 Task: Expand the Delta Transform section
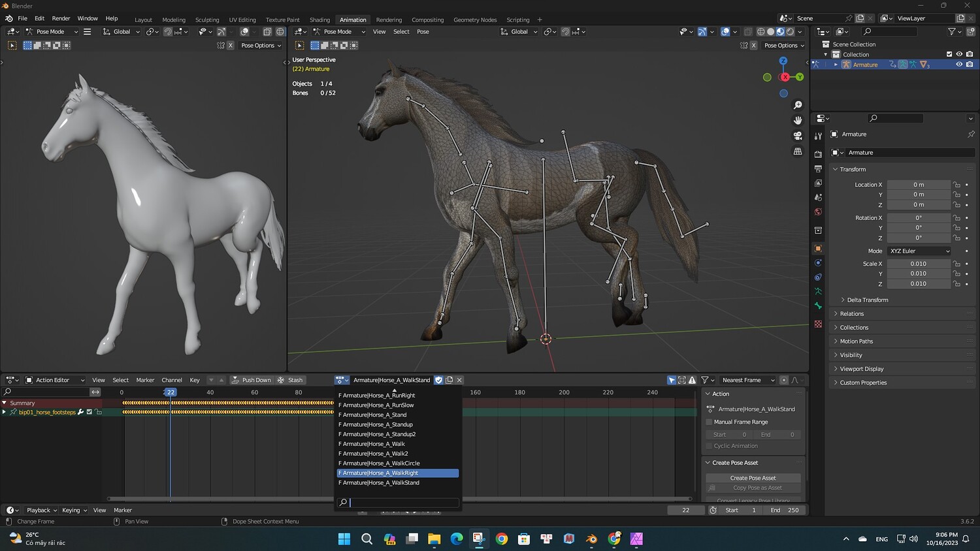pos(867,300)
